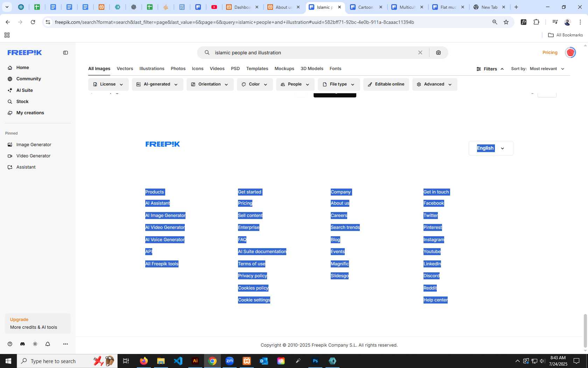Open Discord icon in sidebar bottom

tap(22, 344)
